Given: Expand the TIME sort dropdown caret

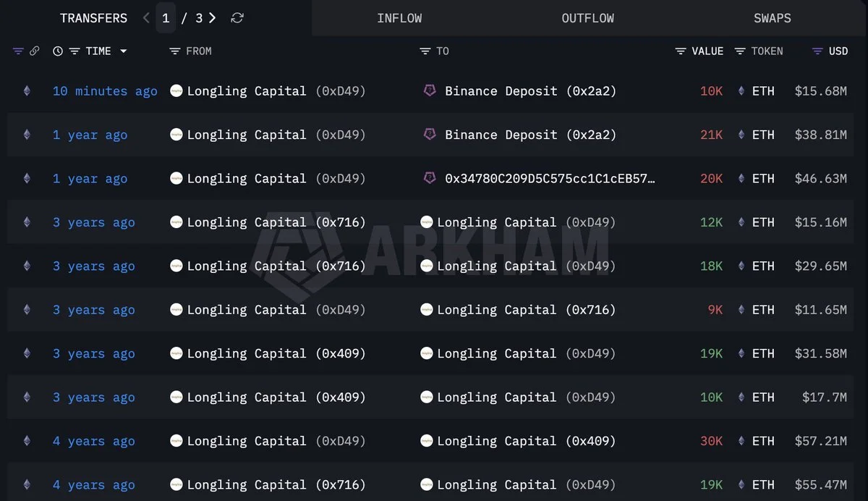Looking at the screenshot, I should coord(124,51).
